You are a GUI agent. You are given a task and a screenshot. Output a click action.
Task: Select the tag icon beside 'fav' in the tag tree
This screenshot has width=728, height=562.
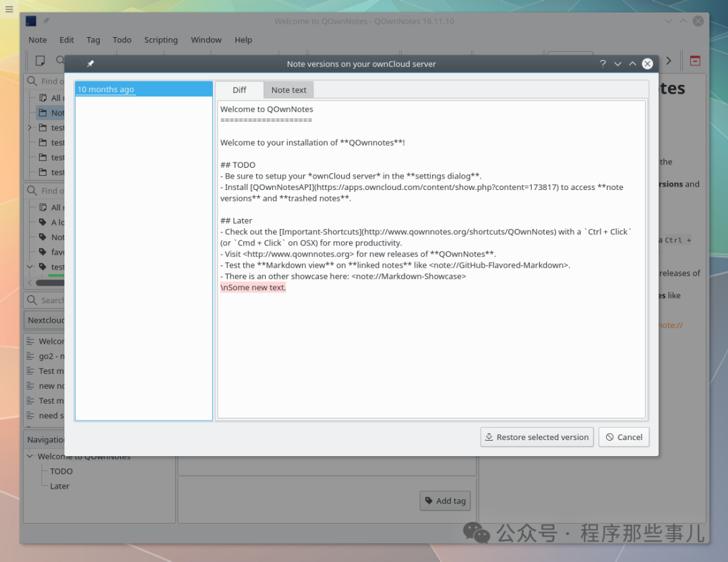coord(43,252)
